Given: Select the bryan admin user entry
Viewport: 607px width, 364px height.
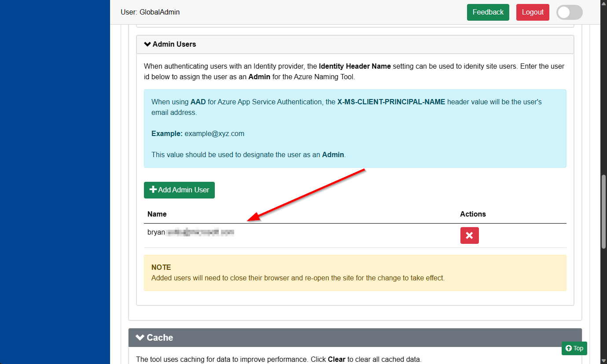Looking at the screenshot, I should (x=191, y=232).
